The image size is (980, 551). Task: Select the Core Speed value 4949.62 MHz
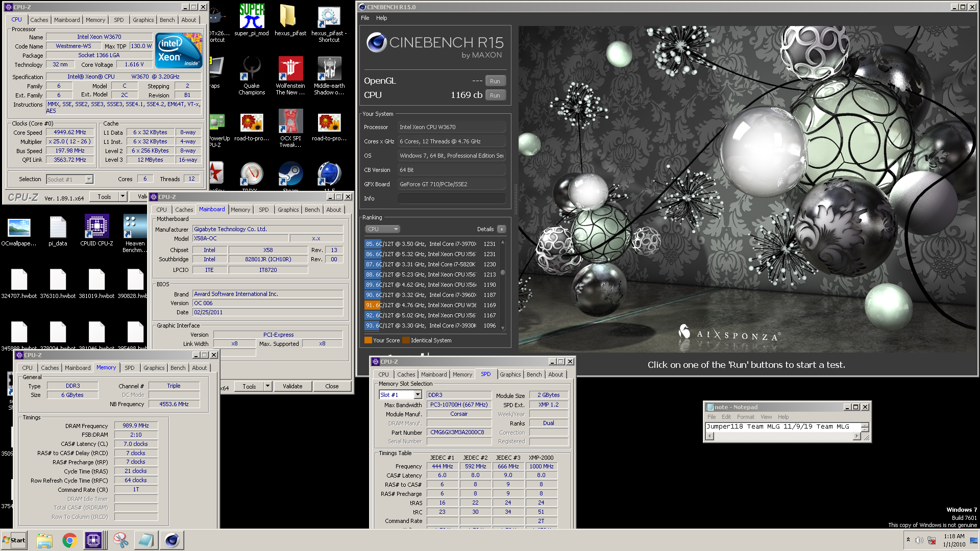point(70,132)
